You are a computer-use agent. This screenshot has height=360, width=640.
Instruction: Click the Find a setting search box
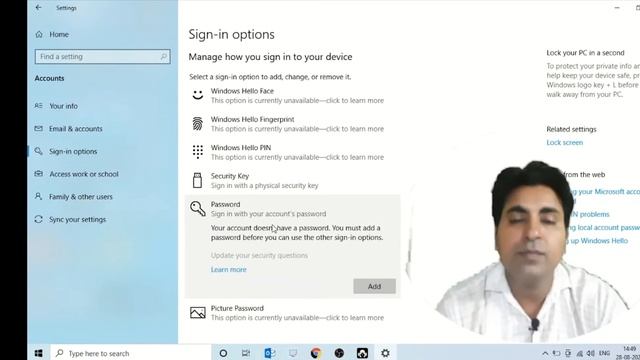102,57
